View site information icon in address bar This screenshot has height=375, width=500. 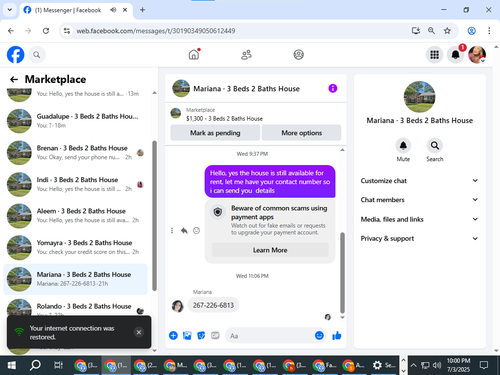click(x=67, y=31)
